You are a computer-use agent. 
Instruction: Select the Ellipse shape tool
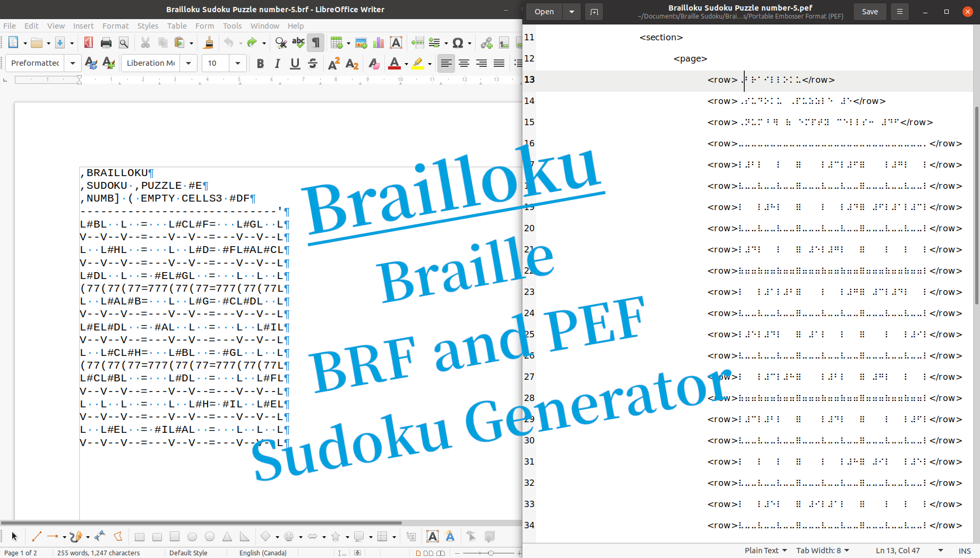click(192, 537)
